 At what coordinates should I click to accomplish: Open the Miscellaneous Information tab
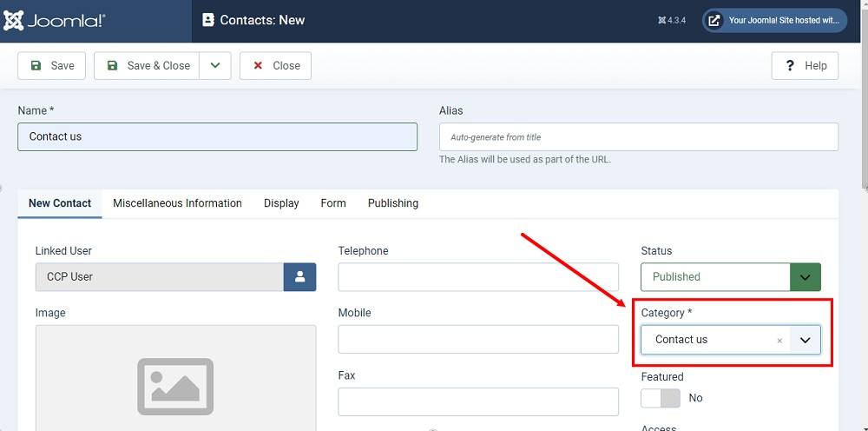tap(177, 203)
